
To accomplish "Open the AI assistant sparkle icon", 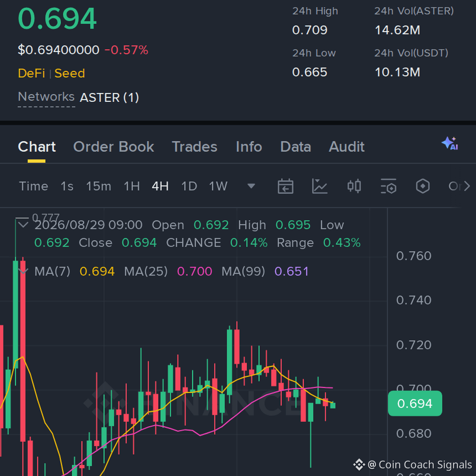I will pyautogui.click(x=450, y=143).
